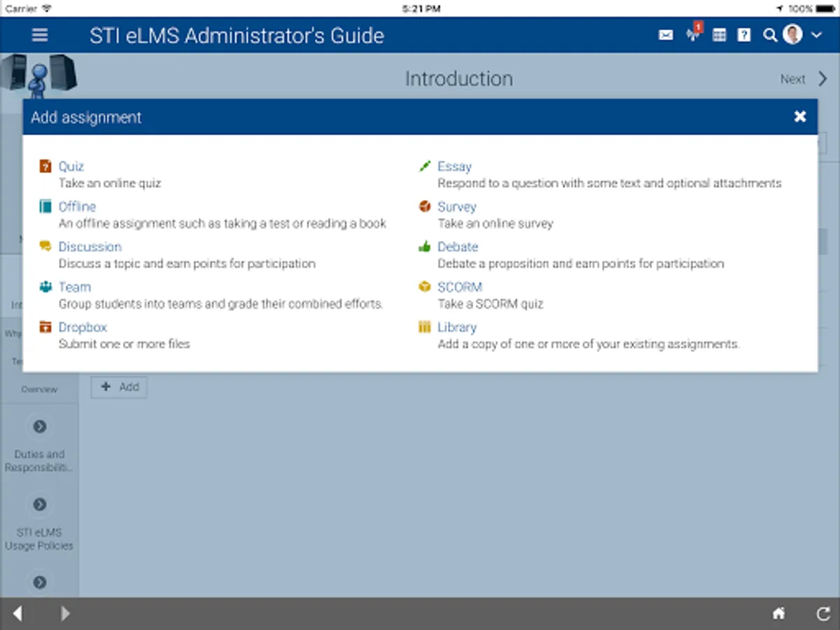Choose the Library assignment link

click(x=456, y=327)
